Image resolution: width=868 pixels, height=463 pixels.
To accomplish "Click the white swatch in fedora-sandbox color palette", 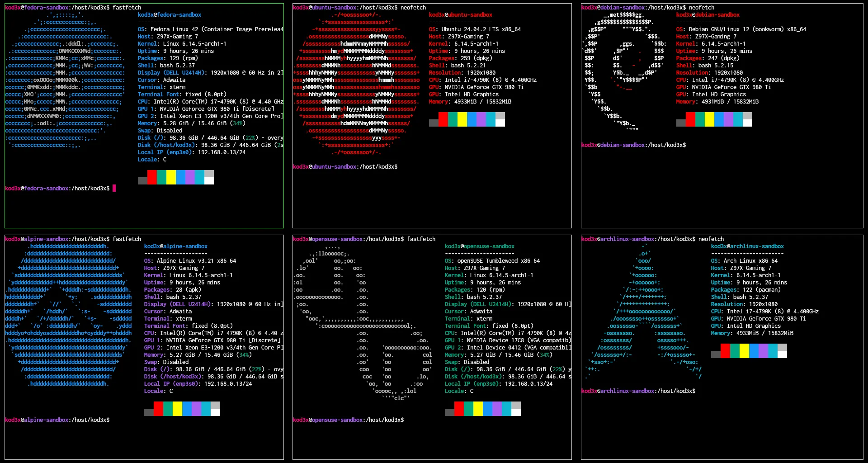I will (x=209, y=181).
